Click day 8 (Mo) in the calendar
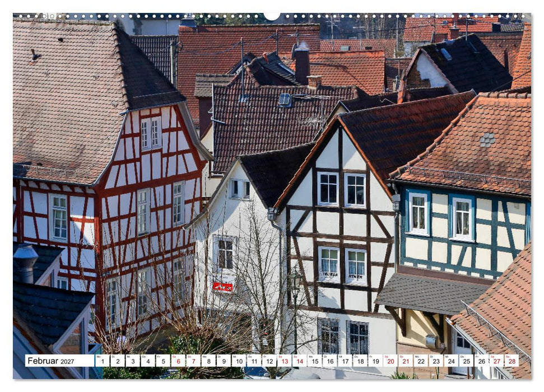This screenshot has height=392, width=544. coord(208,361)
